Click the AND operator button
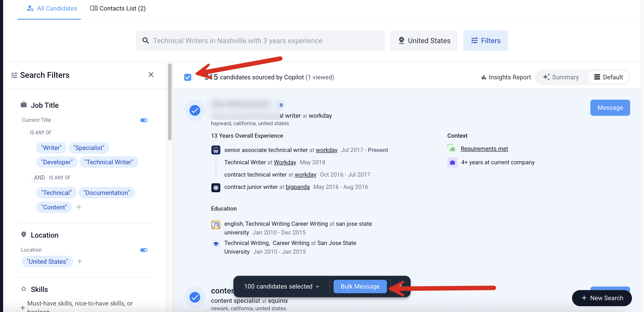Viewport: 644px width, 312px height. [x=39, y=177]
